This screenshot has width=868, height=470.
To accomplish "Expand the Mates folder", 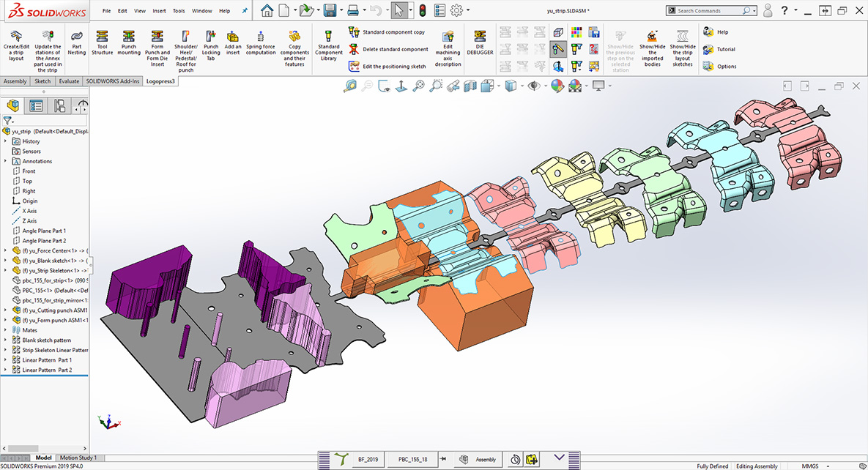I will click(x=6, y=330).
